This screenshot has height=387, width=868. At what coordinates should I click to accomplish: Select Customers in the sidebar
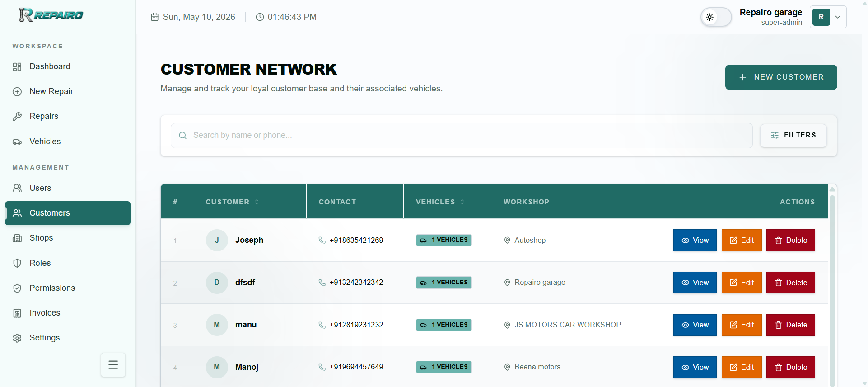(68, 213)
